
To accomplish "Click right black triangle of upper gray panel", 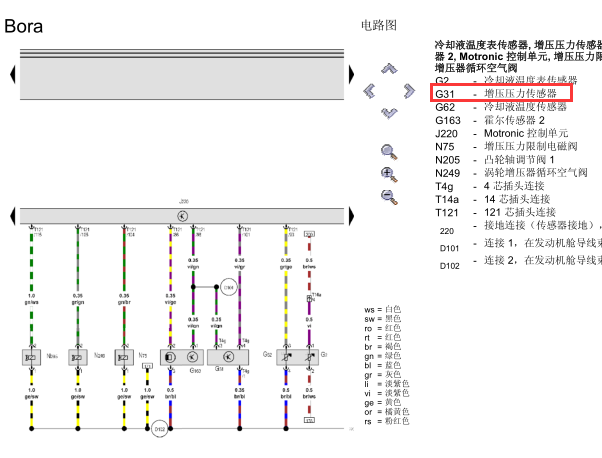I will point(351,74).
